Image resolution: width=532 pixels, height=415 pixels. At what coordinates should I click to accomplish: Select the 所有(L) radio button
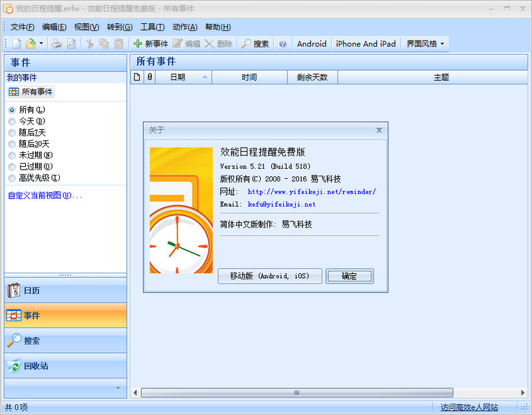[27, 110]
